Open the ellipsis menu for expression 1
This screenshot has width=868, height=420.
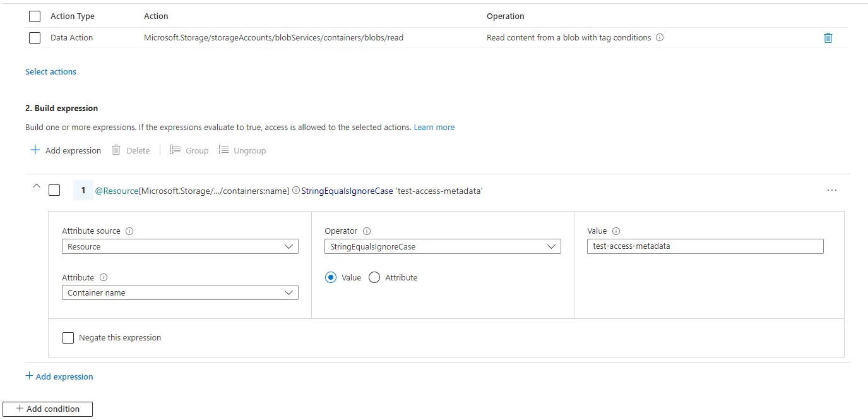point(831,190)
